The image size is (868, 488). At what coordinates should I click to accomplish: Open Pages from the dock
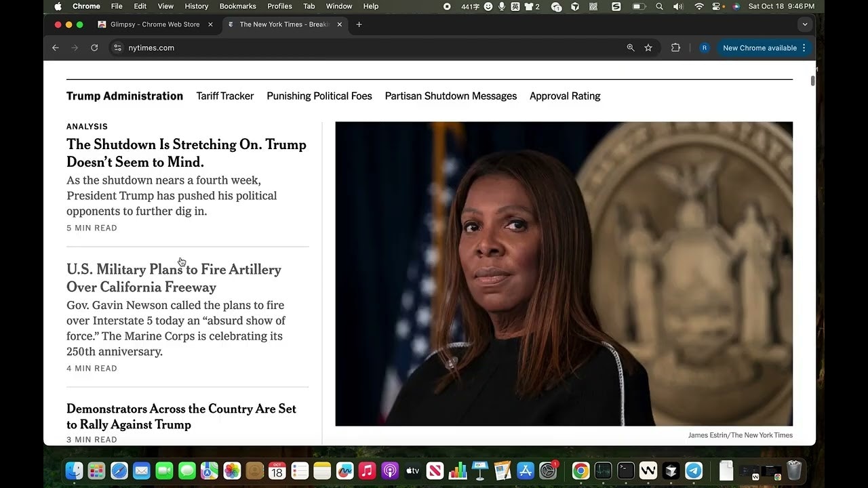502,470
